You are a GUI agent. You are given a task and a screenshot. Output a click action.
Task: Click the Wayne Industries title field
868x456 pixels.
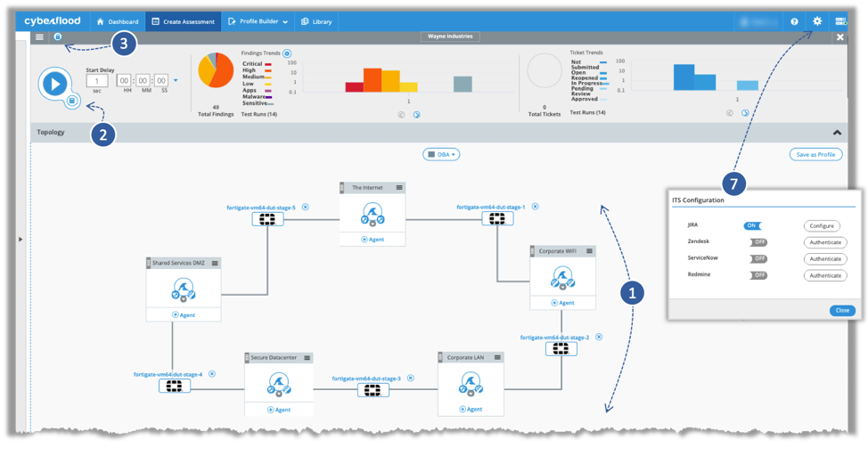click(x=450, y=37)
